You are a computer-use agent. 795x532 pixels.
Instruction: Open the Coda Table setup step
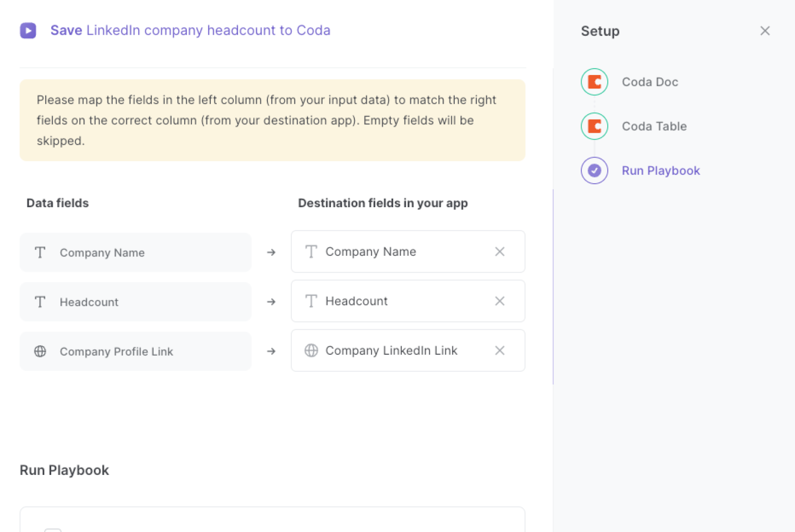(x=654, y=126)
